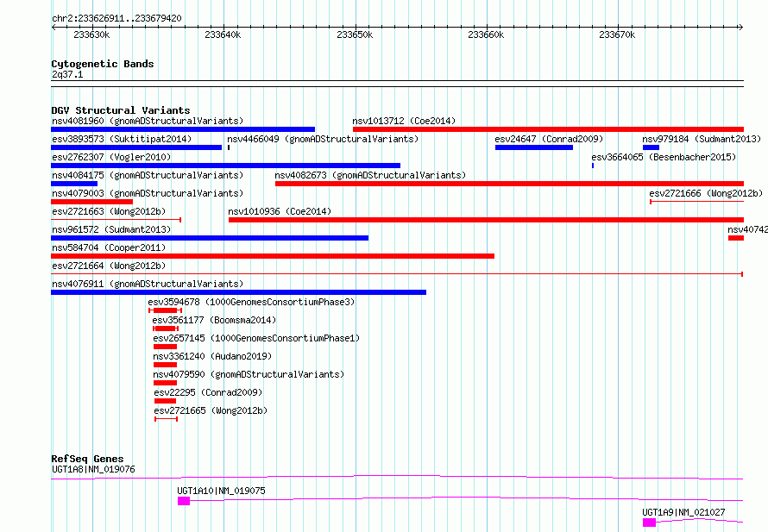
Task: Click the nsv4081960 gnomAD variant label
Action: (148, 121)
